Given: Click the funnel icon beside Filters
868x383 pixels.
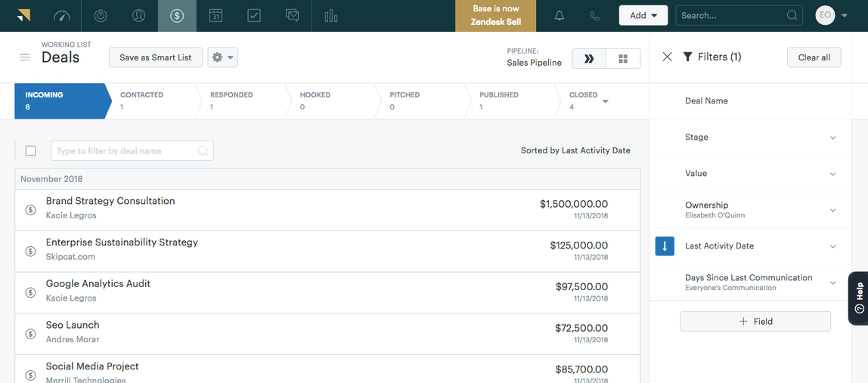Looking at the screenshot, I should tap(687, 57).
